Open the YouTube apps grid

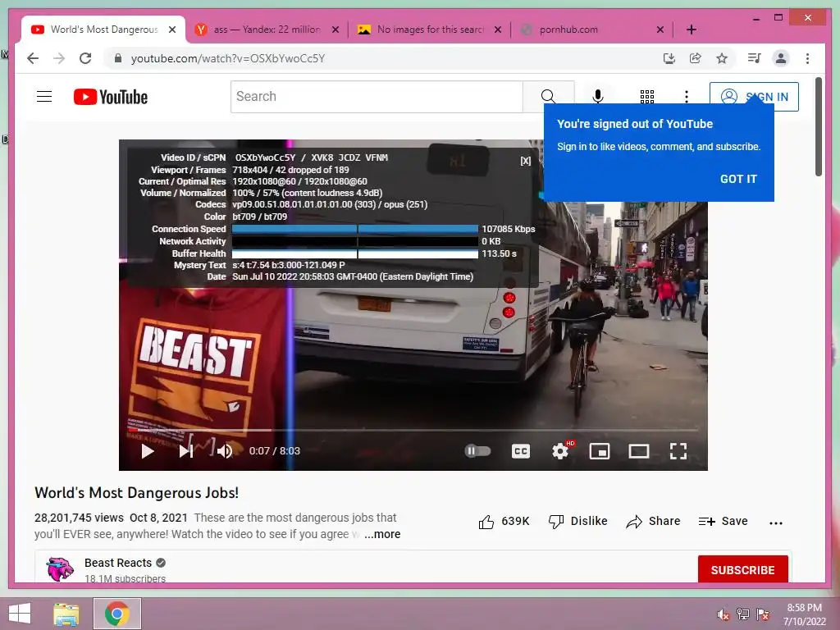click(647, 97)
